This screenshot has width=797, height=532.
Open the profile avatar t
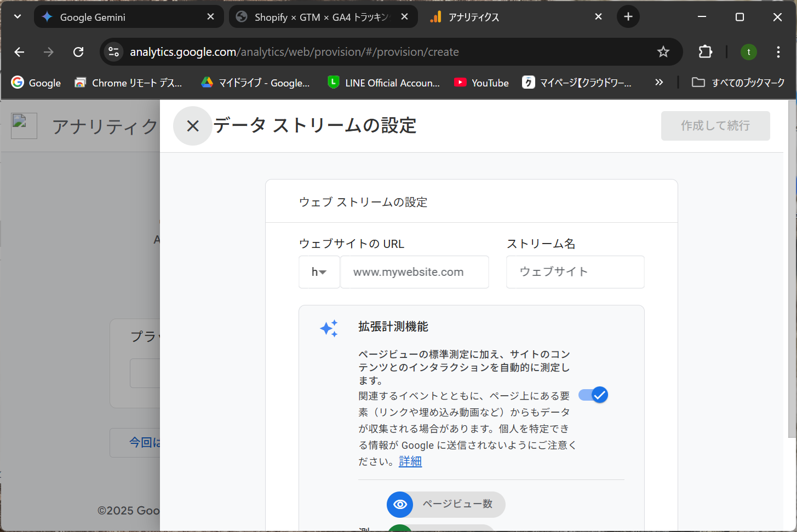tap(749, 52)
